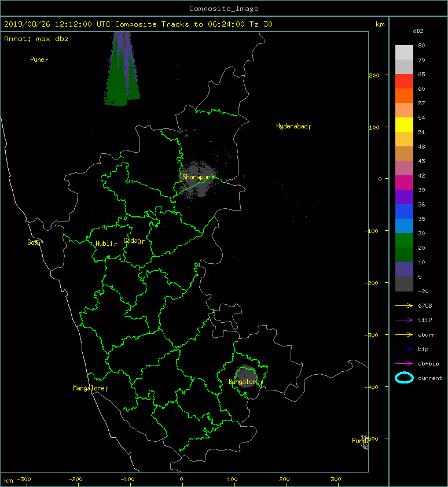Click the km unit label in the header
Image resolution: width=448 pixels, height=487 pixels.
tap(380, 24)
